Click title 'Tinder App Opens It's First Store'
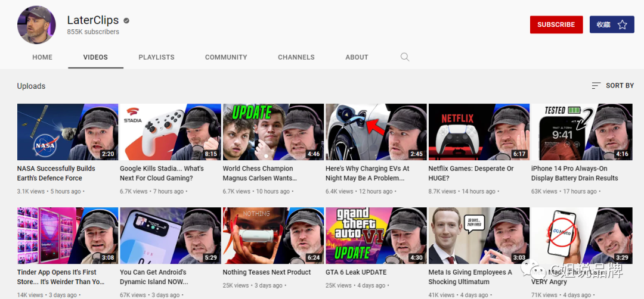The image size is (644, 299). click(61, 277)
